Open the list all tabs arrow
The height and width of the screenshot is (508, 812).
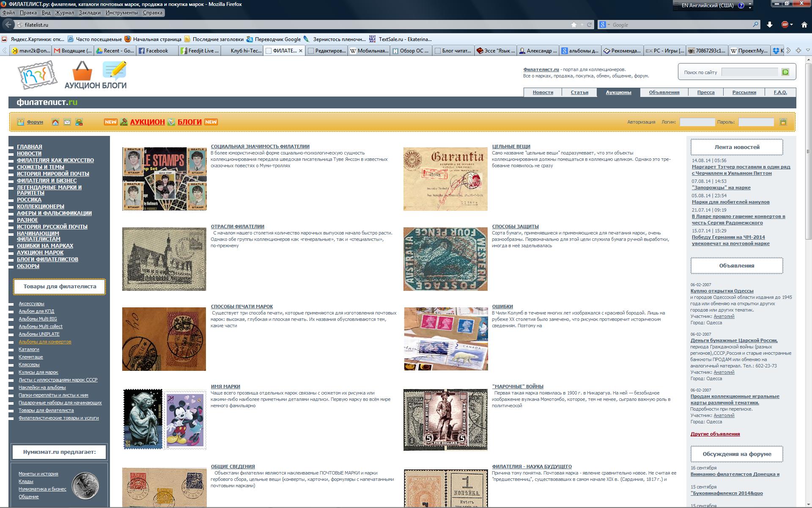tap(808, 50)
